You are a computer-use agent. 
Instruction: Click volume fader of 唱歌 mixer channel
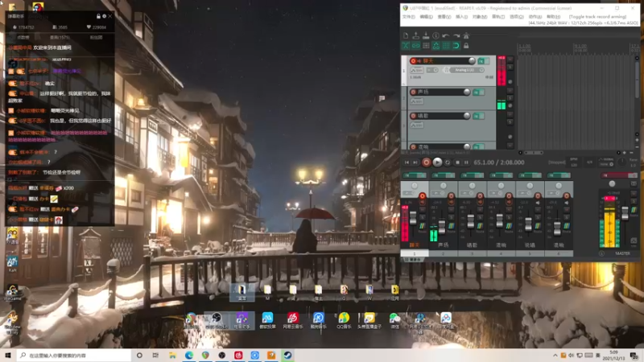(x=471, y=220)
